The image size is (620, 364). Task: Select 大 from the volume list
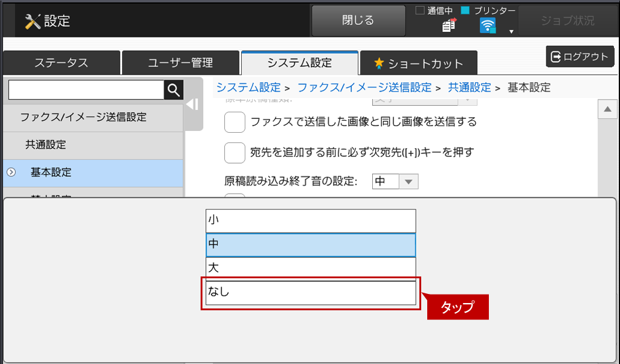[311, 269]
